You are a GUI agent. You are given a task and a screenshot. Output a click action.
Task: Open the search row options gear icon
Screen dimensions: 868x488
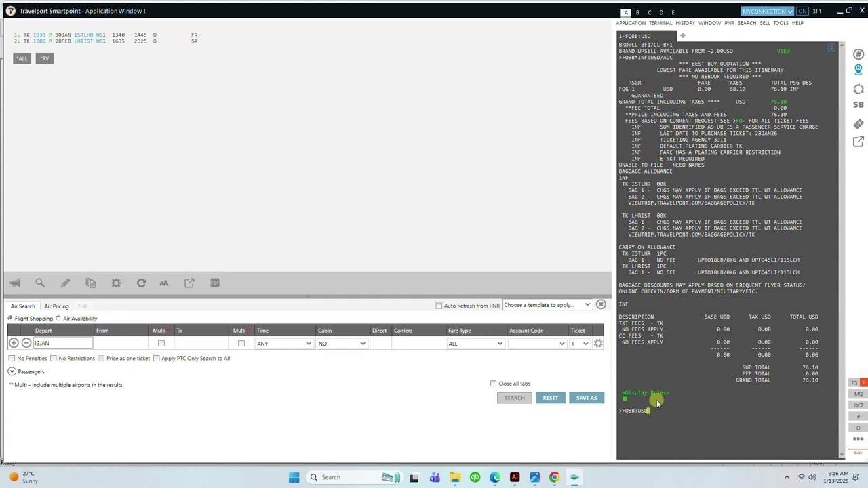598,344
